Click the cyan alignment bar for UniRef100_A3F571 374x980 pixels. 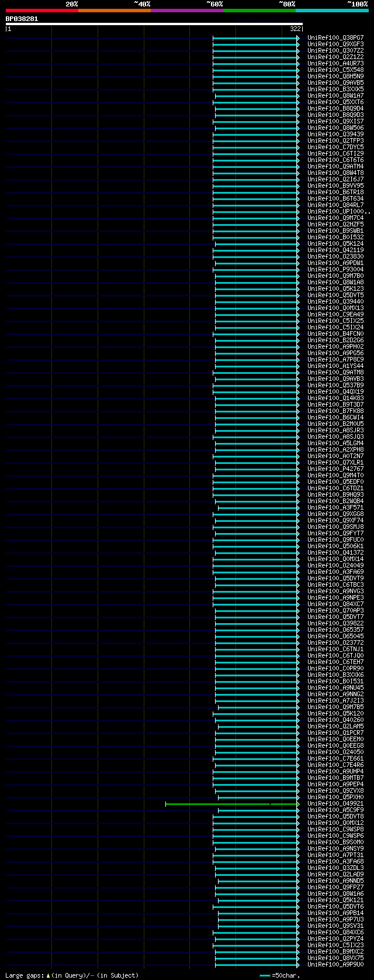click(x=259, y=508)
